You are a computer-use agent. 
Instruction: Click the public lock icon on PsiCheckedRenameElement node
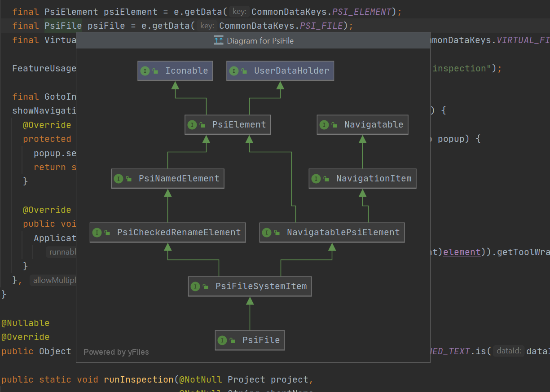click(x=107, y=233)
